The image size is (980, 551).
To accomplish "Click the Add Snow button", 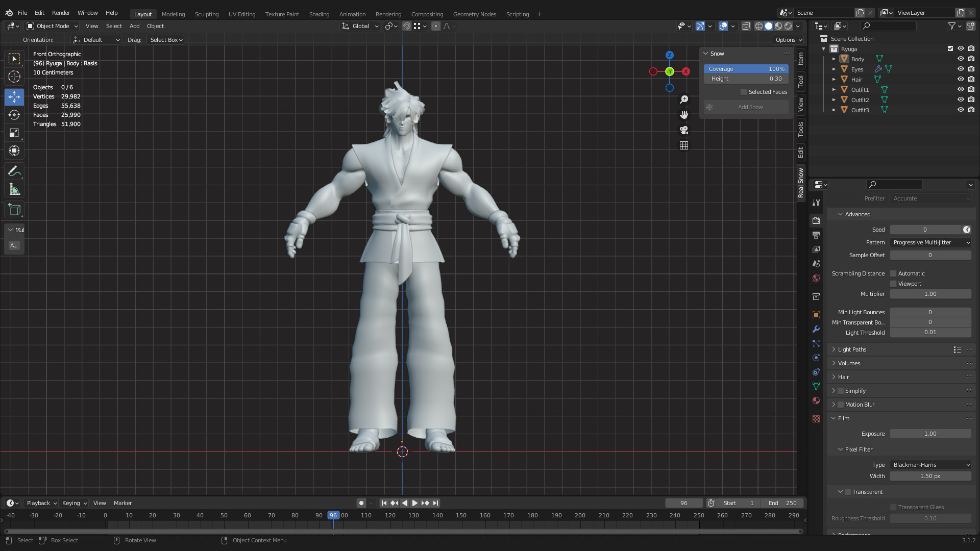I will [746, 107].
